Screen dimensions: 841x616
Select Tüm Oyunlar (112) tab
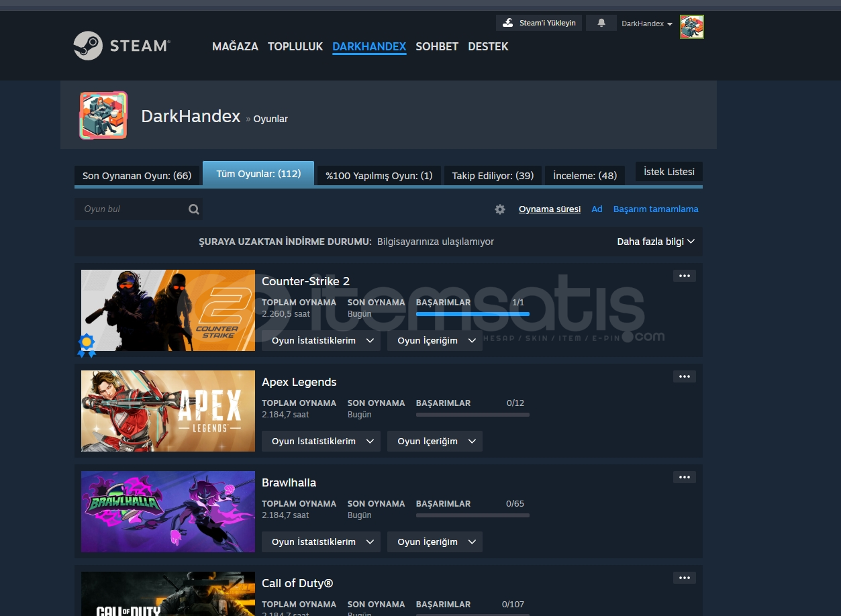point(258,174)
